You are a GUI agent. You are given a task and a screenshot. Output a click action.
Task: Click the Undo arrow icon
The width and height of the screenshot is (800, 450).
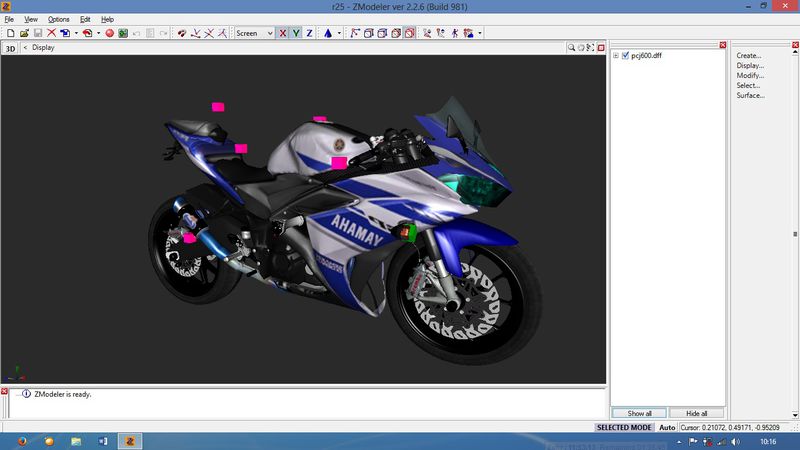point(136,33)
